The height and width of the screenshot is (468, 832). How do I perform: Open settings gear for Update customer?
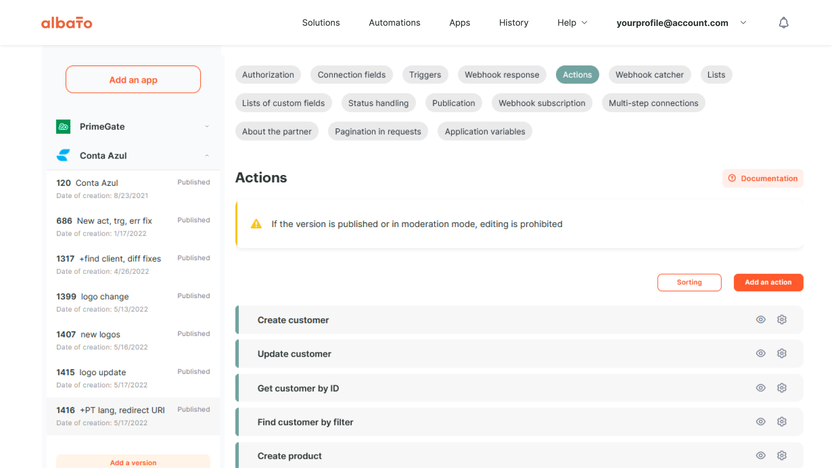[x=782, y=354]
